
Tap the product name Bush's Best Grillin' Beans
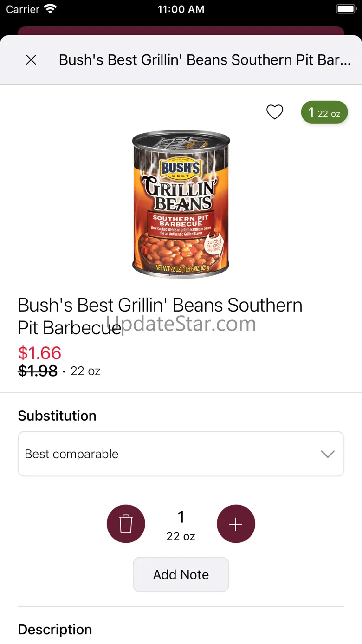(x=160, y=316)
